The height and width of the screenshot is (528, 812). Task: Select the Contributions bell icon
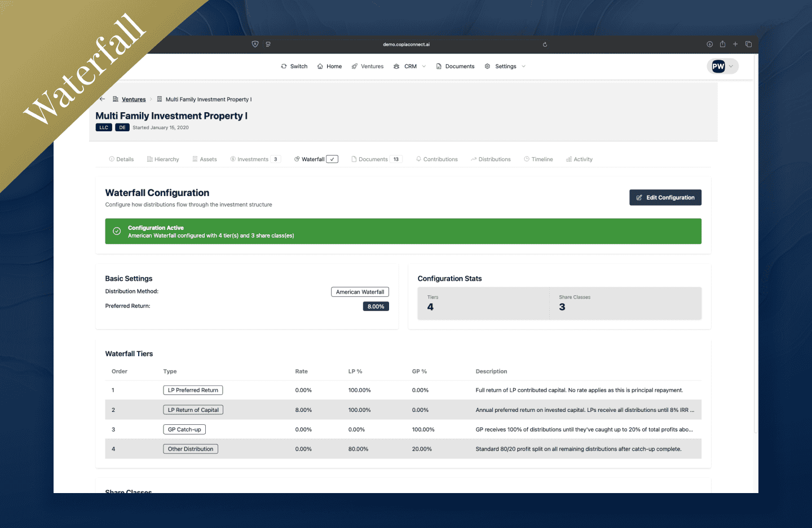(x=418, y=159)
